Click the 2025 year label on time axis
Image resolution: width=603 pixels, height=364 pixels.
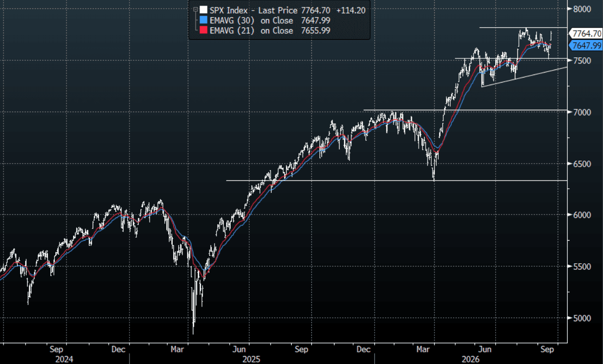pyautogui.click(x=251, y=359)
